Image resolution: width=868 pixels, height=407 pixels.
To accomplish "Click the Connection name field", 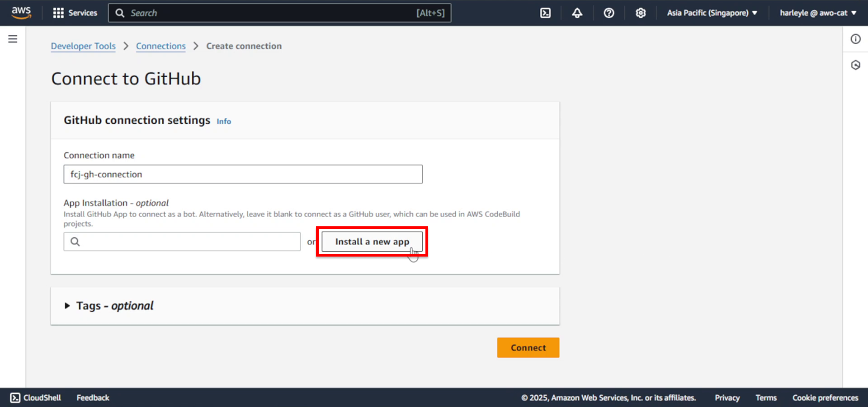I will [x=243, y=174].
